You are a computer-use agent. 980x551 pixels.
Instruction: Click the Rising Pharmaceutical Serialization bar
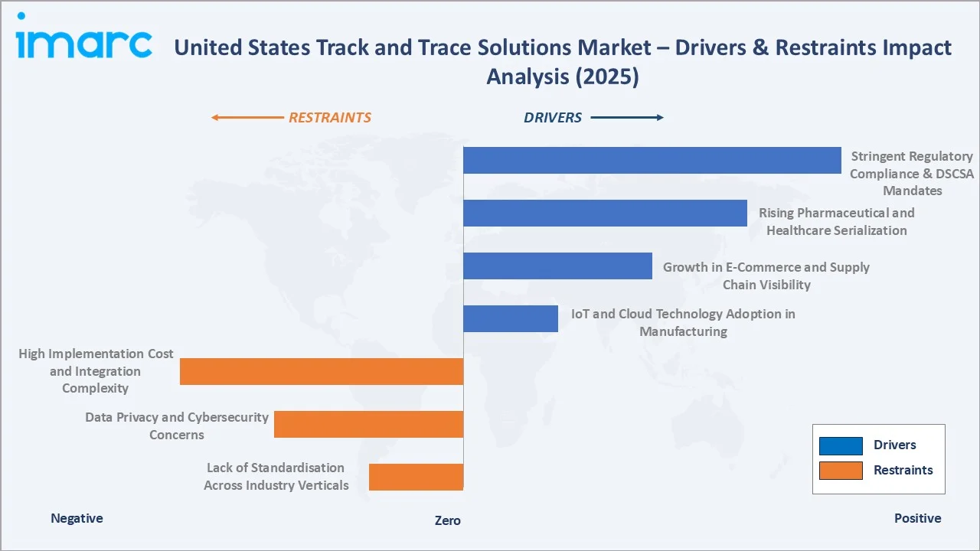tap(605, 213)
